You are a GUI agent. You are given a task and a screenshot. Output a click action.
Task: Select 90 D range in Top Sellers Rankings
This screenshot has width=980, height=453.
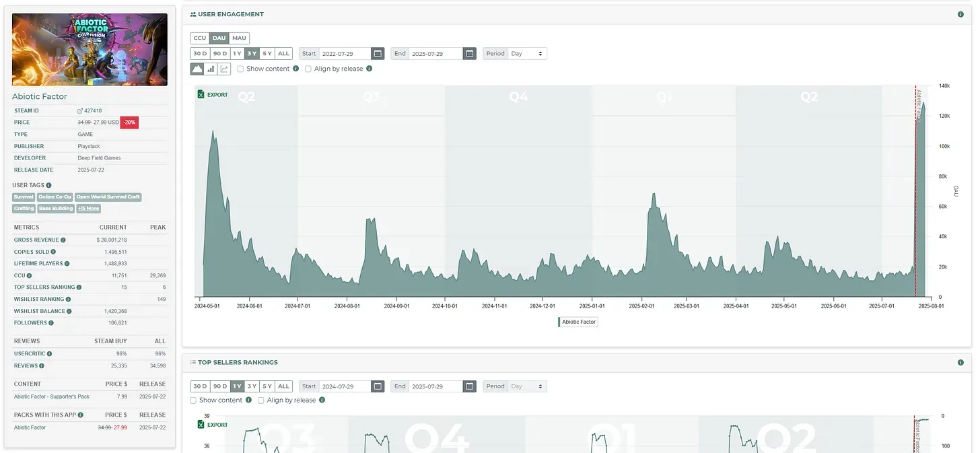(x=219, y=386)
